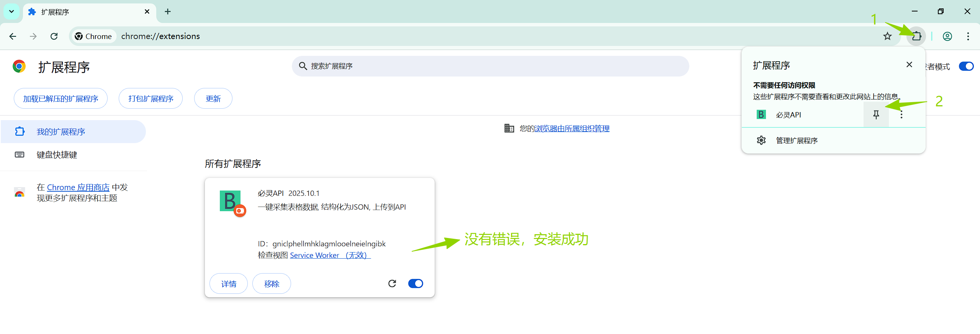980x334 pixels.
Task: Go back with the back arrow
Action: click(x=13, y=36)
